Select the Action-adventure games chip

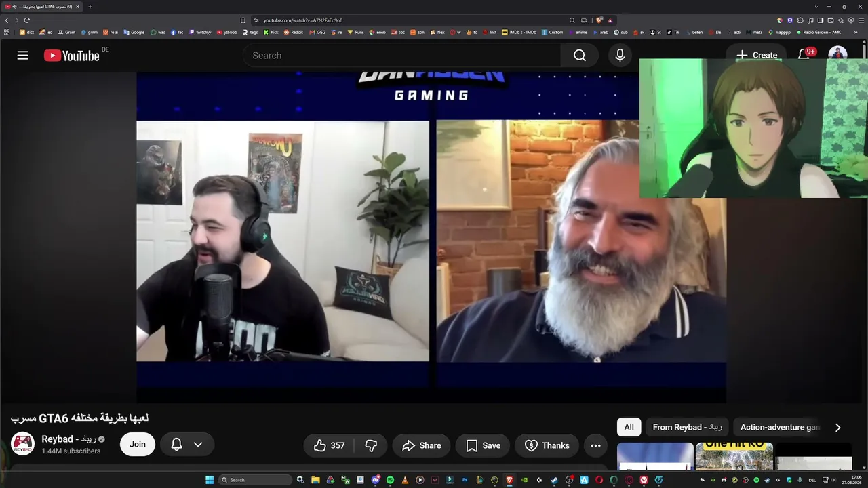[x=780, y=427]
